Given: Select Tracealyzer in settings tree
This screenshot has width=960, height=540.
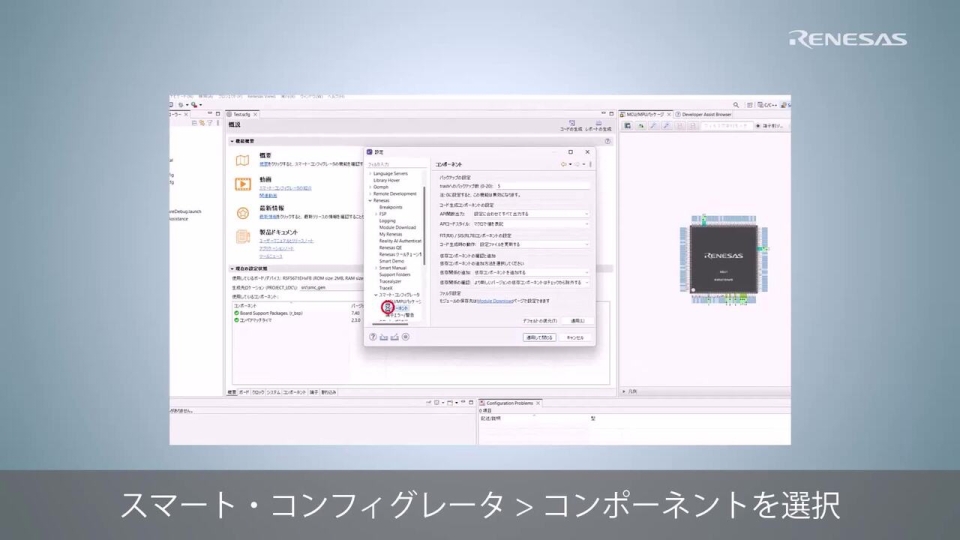Looking at the screenshot, I should pos(390,282).
